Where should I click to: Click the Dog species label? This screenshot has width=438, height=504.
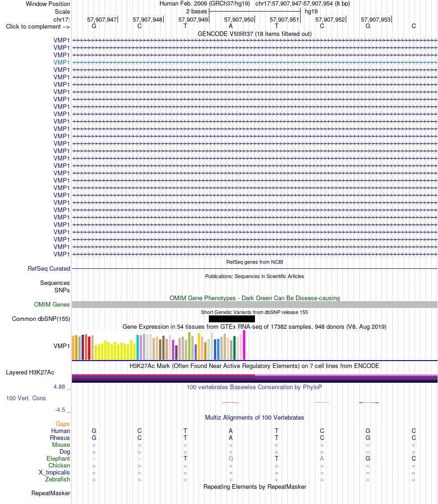[x=65, y=451]
